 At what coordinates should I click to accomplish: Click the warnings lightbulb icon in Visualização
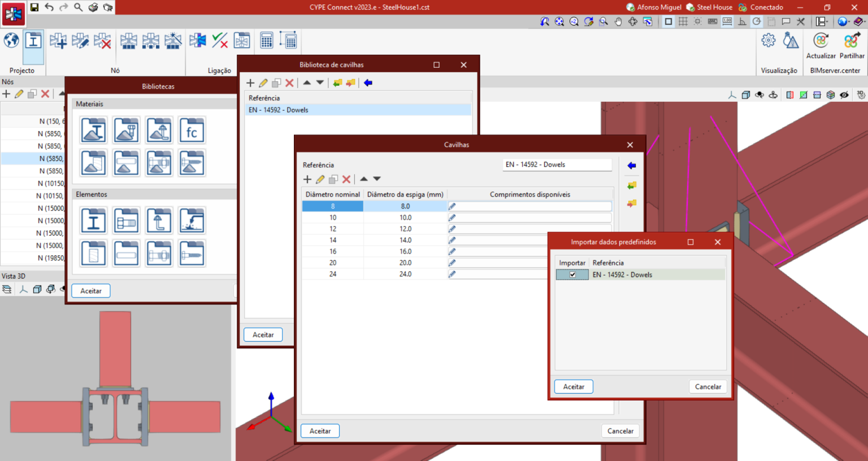[x=791, y=41]
